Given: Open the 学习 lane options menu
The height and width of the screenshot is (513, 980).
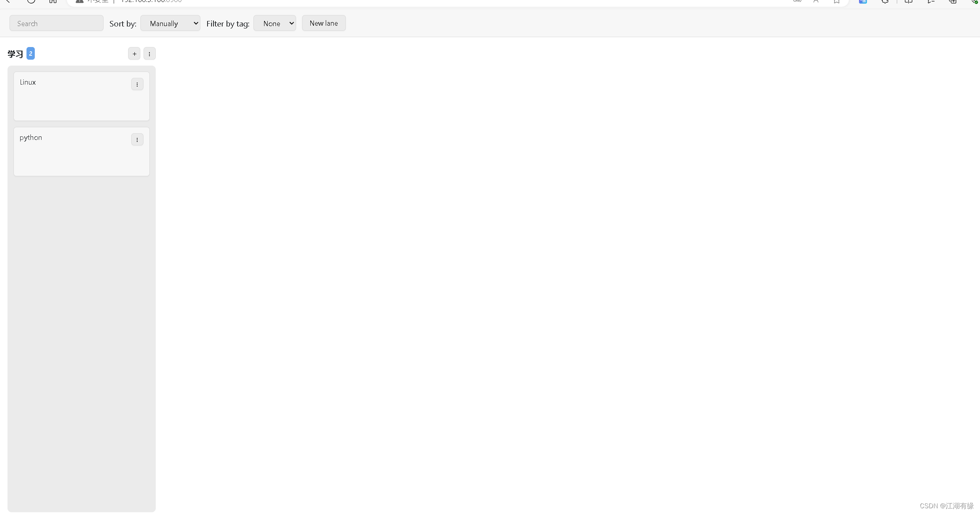Looking at the screenshot, I should click(149, 54).
